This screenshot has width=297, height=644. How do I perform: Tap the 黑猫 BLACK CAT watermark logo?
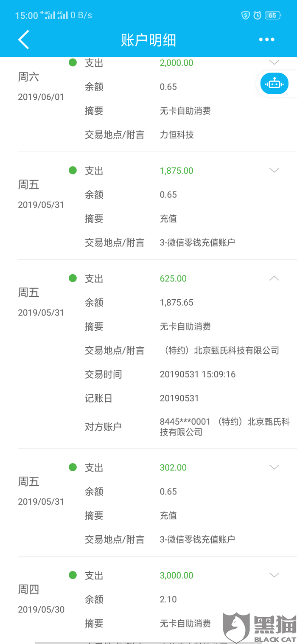260,627
